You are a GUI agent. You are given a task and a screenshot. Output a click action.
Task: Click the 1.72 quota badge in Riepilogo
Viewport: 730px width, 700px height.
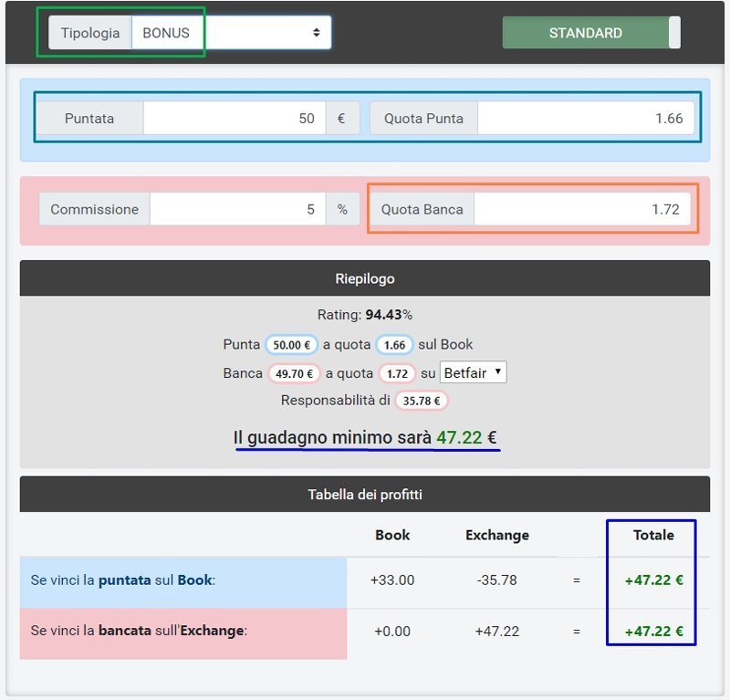(397, 373)
